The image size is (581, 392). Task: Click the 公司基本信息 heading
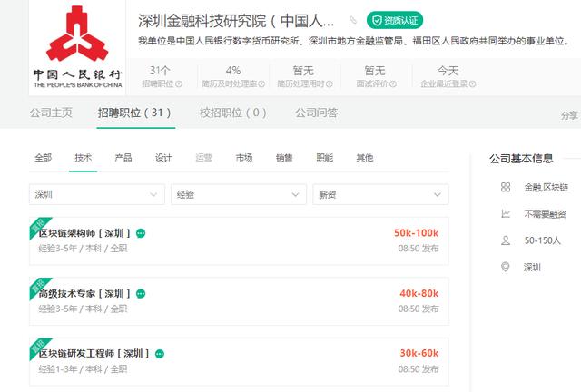click(x=521, y=159)
